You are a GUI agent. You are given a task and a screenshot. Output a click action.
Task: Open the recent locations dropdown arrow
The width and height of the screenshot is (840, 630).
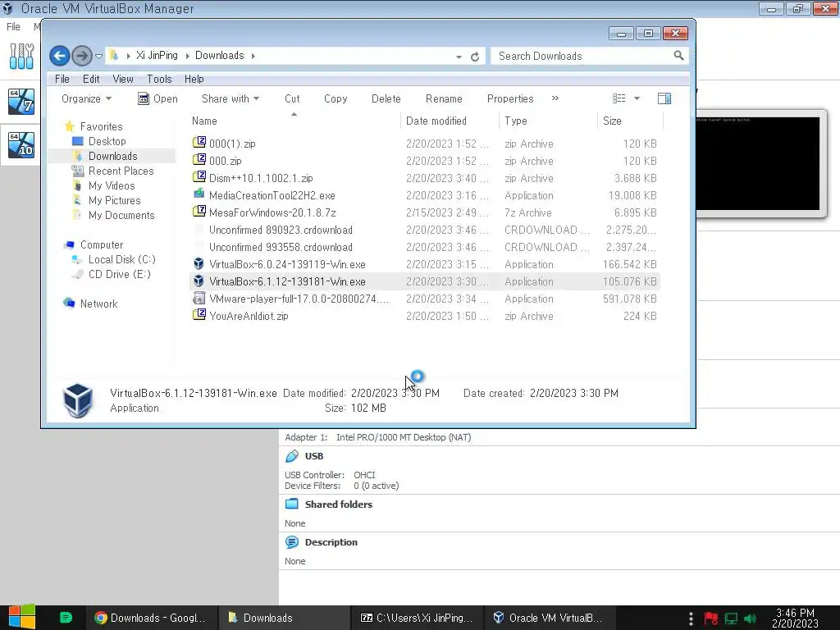pyautogui.click(x=98, y=57)
